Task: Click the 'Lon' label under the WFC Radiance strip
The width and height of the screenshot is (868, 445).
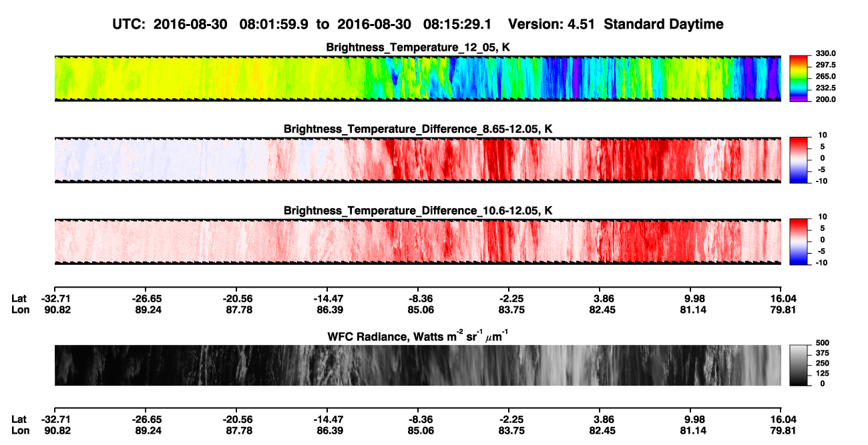Action: tap(20, 430)
